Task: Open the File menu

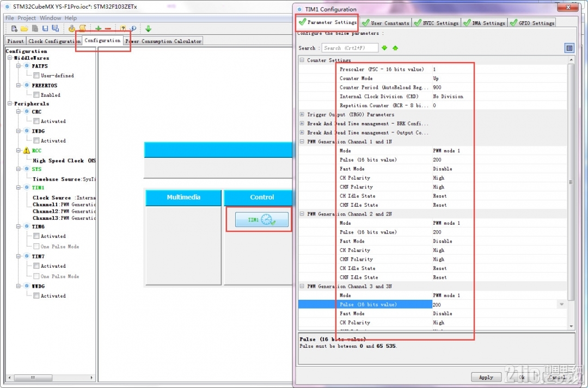Action: coord(10,18)
